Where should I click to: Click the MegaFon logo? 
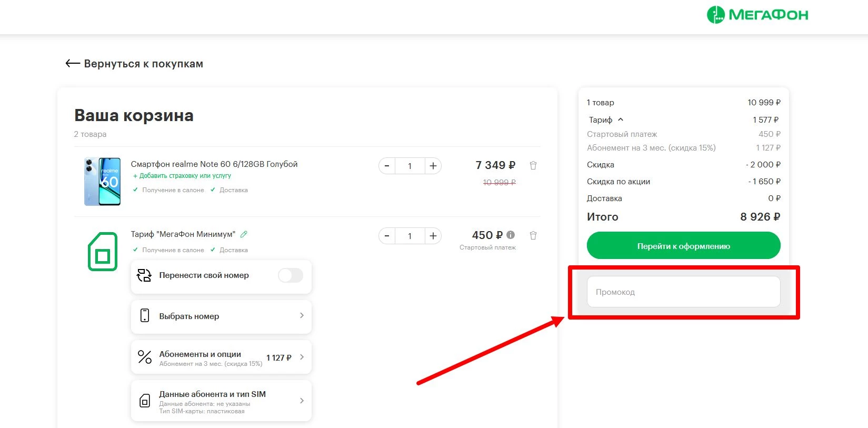click(757, 15)
